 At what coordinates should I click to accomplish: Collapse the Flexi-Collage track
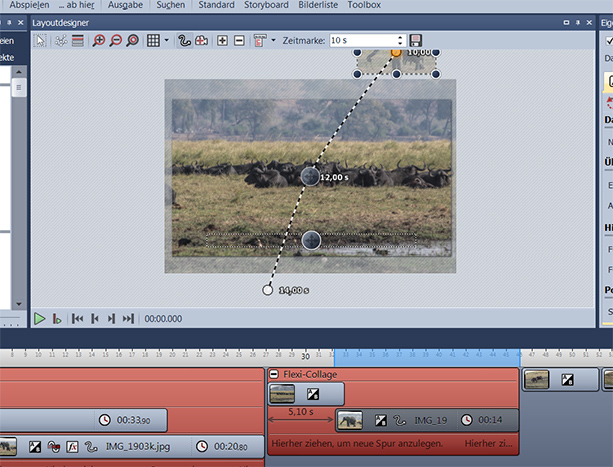[275, 374]
